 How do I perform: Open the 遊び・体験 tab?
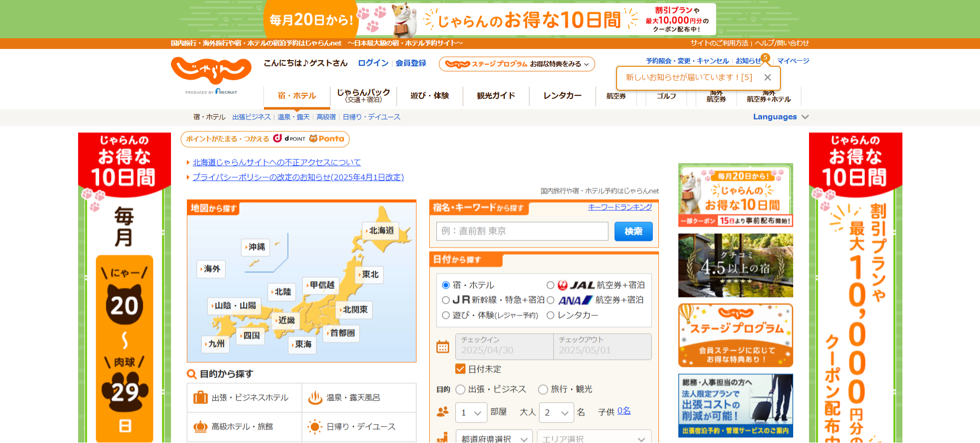430,96
